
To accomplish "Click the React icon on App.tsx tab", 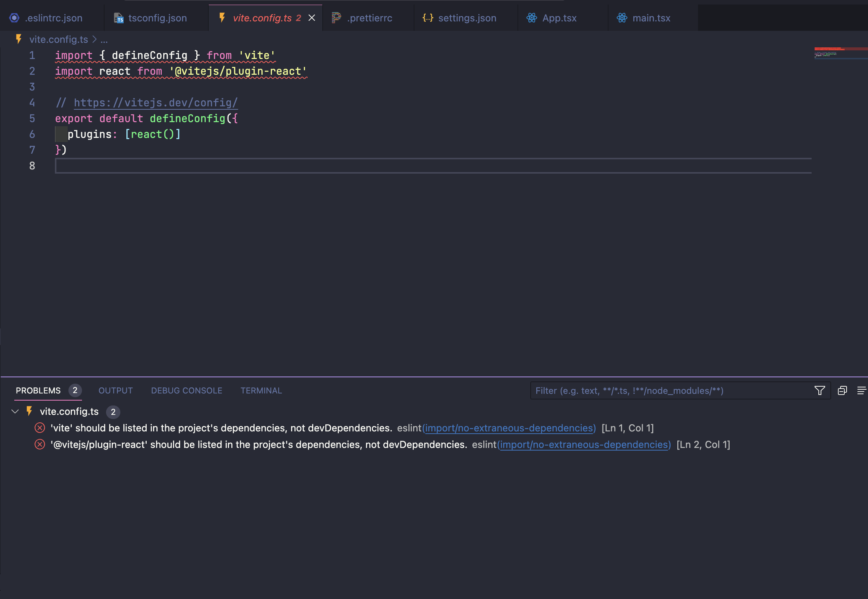I will (532, 18).
